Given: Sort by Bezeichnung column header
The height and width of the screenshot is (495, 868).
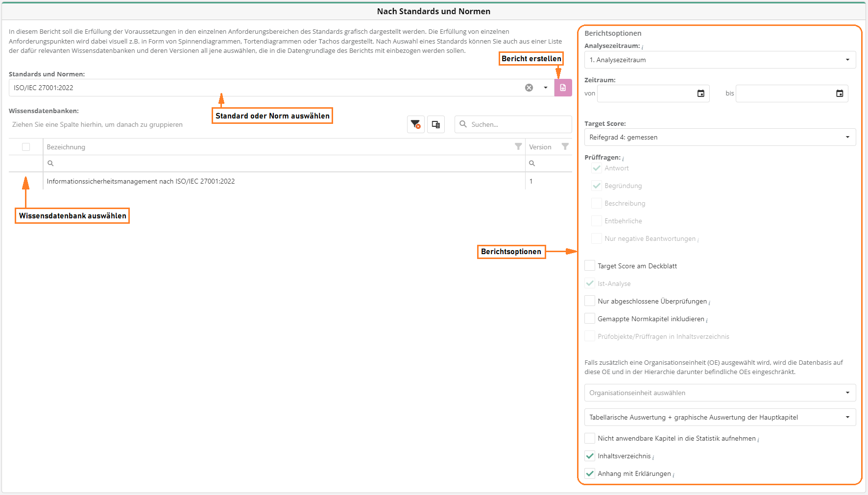Looking at the screenshot, I should coord(66,147).
